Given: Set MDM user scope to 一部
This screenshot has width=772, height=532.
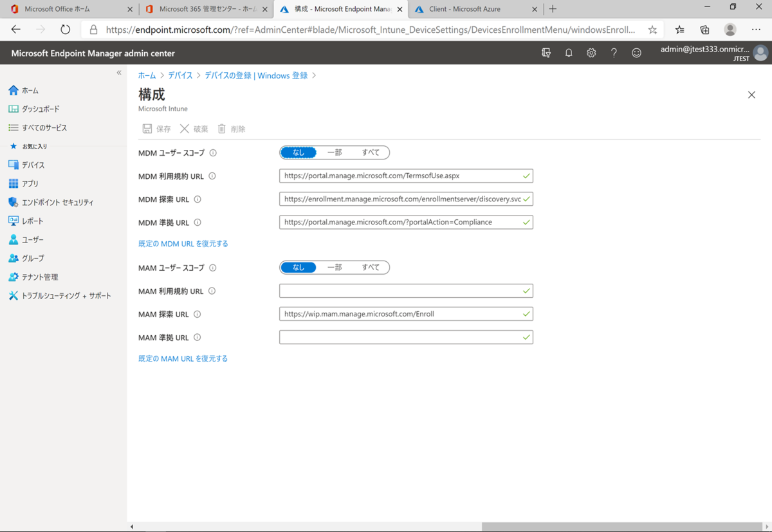Looking at the screenshot, I should coord(335,152).
